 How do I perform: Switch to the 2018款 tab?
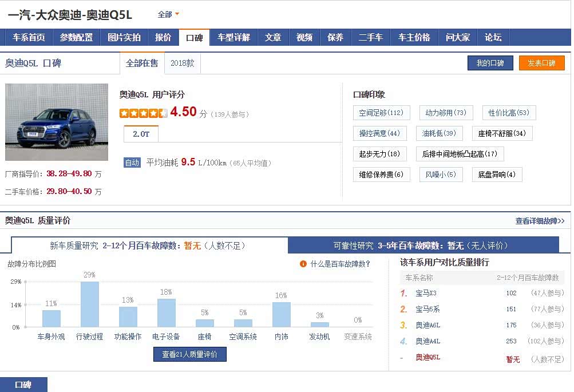click(182, 64)
